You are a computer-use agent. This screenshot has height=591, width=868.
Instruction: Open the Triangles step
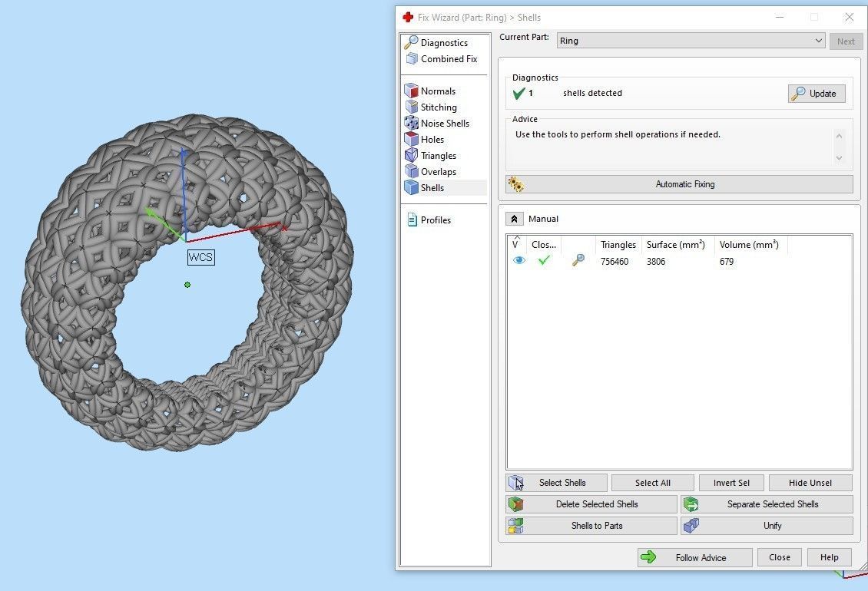click(431, 156)
